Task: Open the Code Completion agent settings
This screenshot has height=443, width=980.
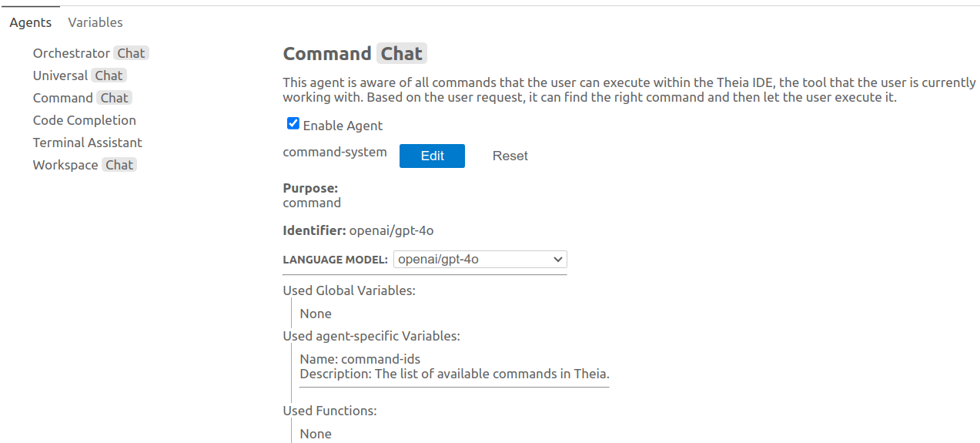Action: tap(85, 120)
